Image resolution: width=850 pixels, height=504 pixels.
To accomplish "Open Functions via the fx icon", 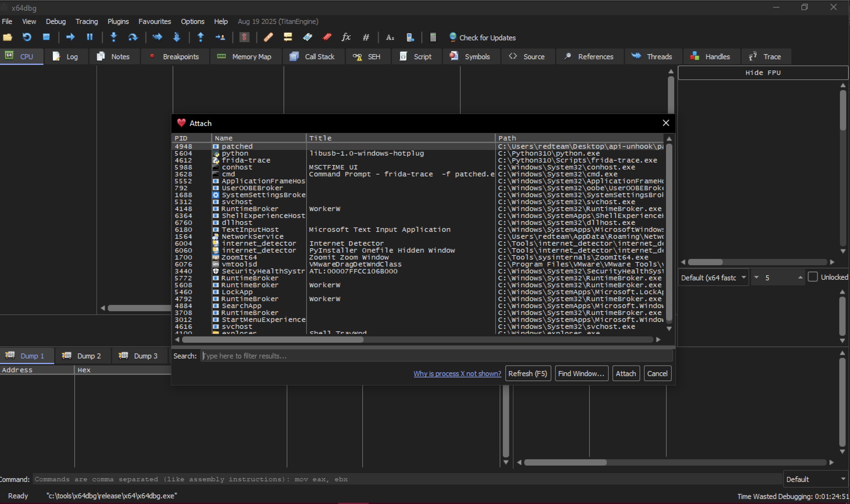I will [x=346, y=37].
